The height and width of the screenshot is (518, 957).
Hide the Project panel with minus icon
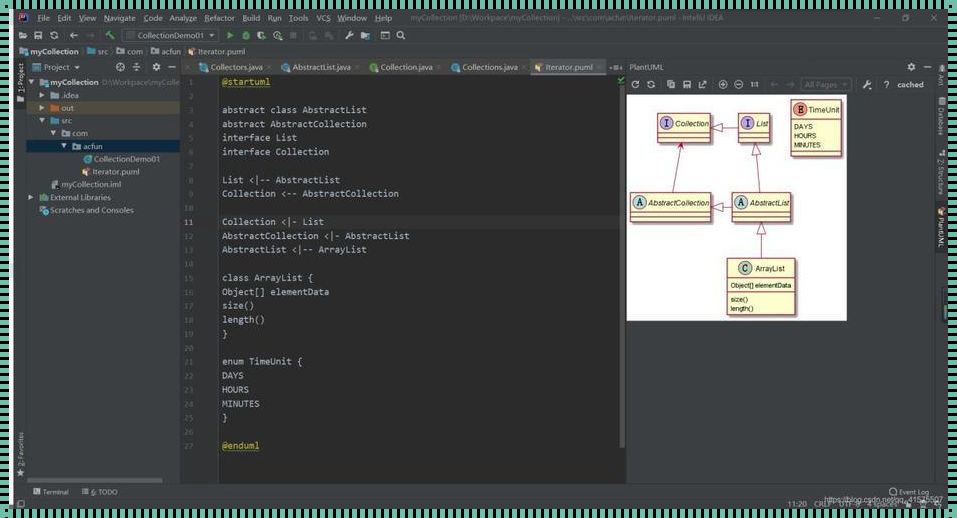coord(172,67)
